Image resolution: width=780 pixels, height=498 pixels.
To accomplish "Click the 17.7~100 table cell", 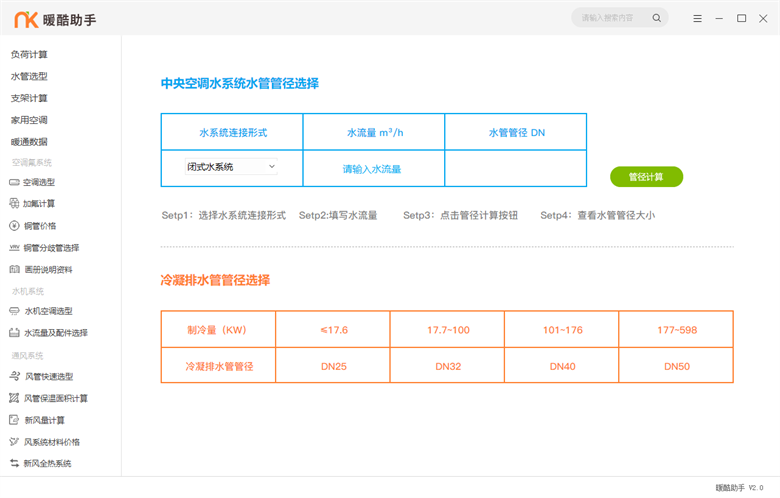I will click(x=448, y=330).
